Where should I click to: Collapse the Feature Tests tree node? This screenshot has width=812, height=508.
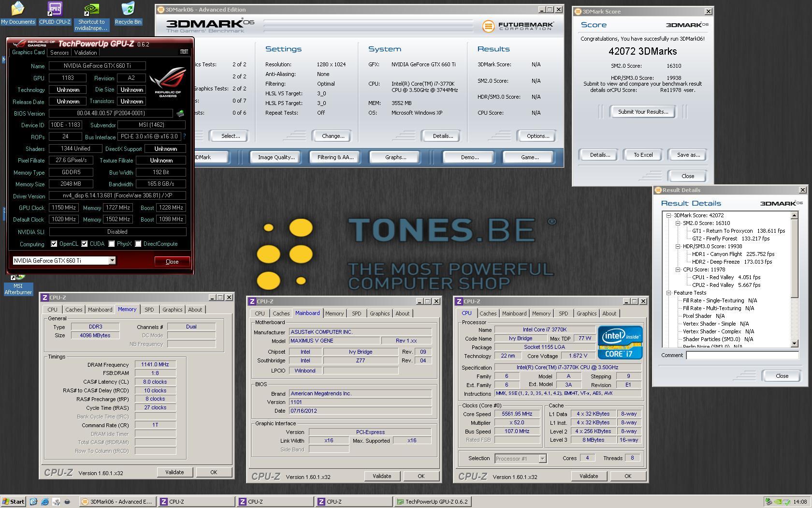click(x=668, y=293)
